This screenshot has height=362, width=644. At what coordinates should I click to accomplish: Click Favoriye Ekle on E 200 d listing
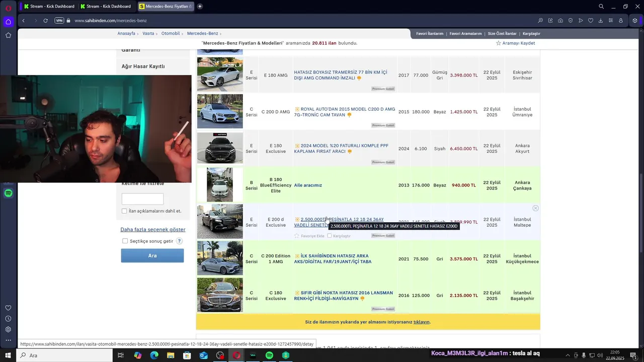click(x=309, y=236)
